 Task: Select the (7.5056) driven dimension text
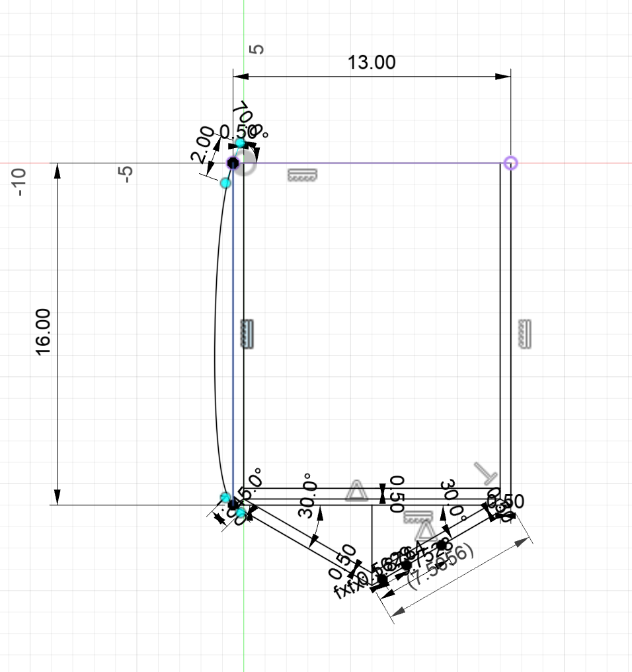(x=440, y=566)
